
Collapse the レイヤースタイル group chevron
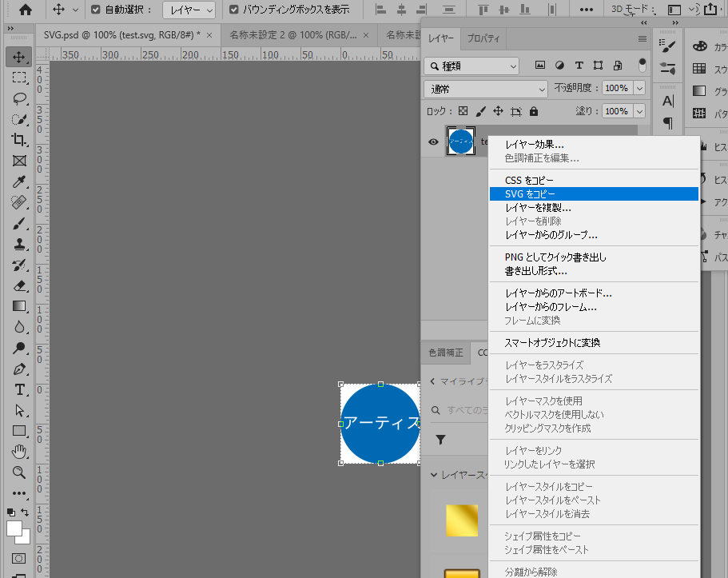434,475
